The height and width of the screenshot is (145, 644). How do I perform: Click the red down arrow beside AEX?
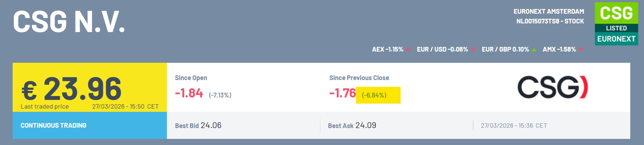click(x=408, y=49)
